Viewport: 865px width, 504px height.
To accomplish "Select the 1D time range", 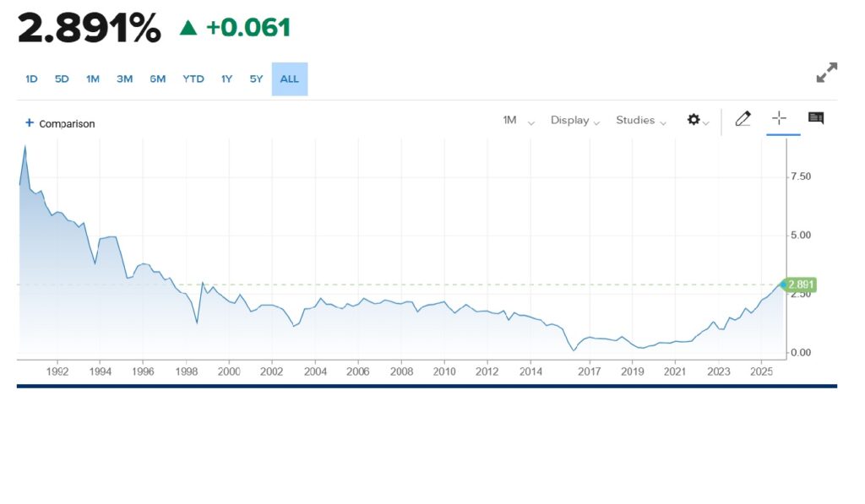I will [x=31, y=79].
